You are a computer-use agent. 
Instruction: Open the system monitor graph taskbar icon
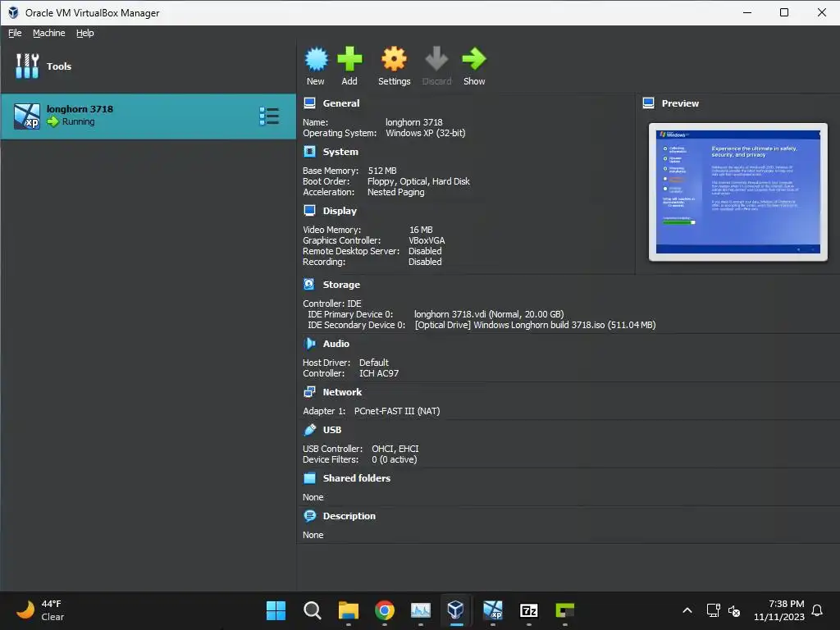(421, 610)
